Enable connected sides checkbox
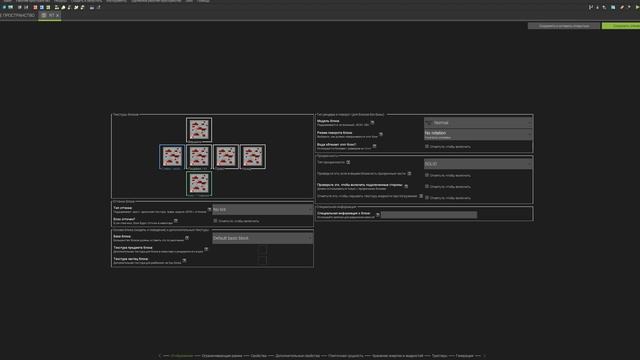This screenshot has height=360, width=640. [427, 187]
